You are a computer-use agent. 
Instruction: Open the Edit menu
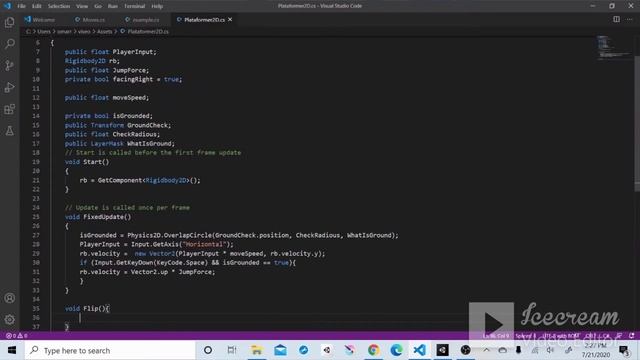37,6
